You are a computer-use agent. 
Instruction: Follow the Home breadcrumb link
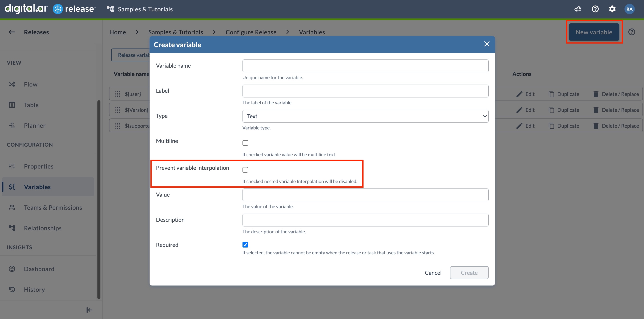click(x=118, y=32)
